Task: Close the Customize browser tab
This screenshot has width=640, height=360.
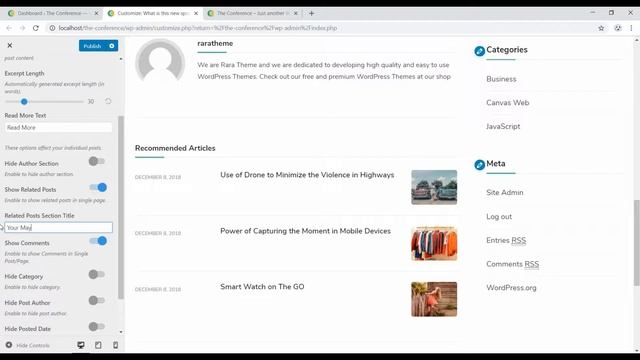Action: (x=196, y=13)
